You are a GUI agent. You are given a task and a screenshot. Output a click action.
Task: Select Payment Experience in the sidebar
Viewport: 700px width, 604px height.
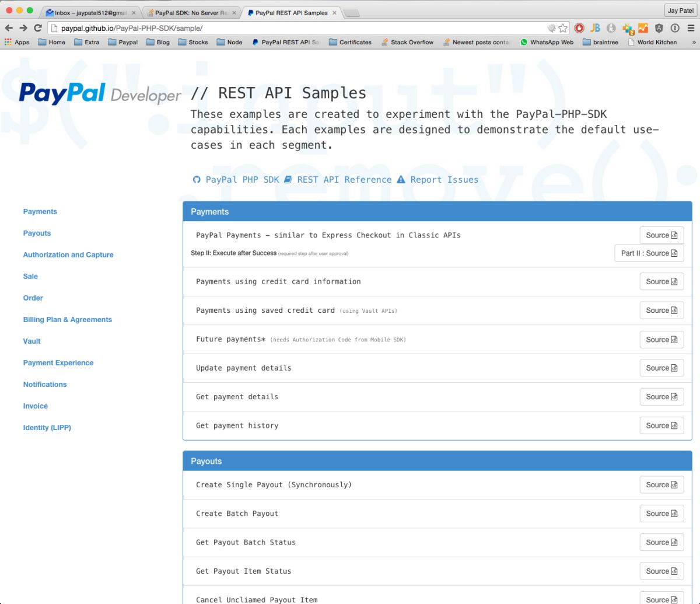click(x=58, y=363)
